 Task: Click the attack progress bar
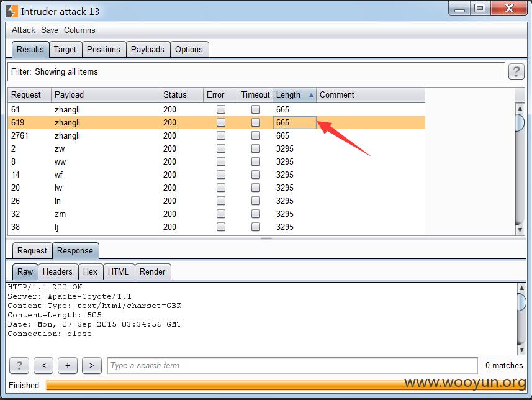[285, 385]
